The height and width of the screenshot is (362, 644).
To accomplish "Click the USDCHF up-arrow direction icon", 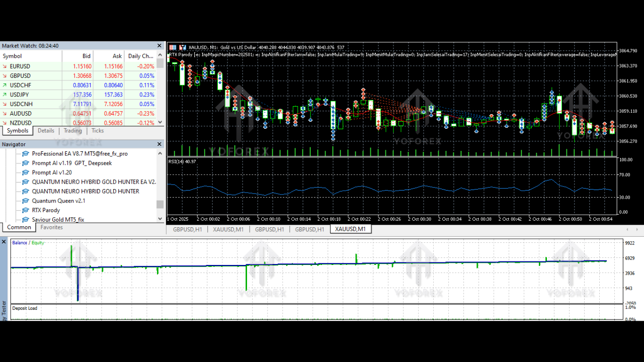I will point(5,85).
